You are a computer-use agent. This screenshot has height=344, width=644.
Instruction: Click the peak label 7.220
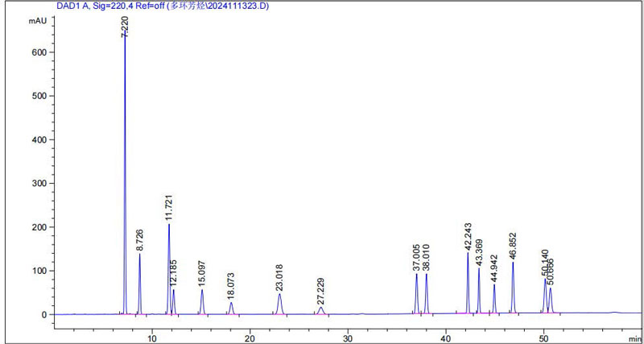125,27
